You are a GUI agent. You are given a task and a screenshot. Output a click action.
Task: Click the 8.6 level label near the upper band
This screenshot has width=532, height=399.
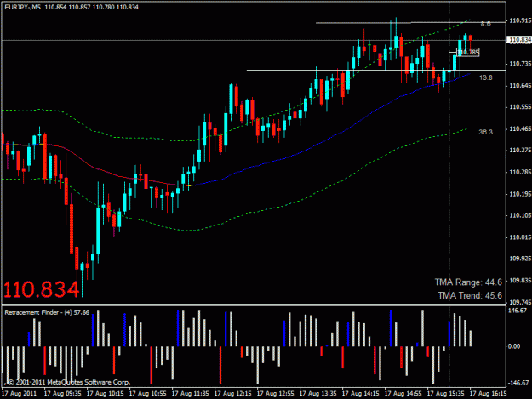click(x=485, y=24)
